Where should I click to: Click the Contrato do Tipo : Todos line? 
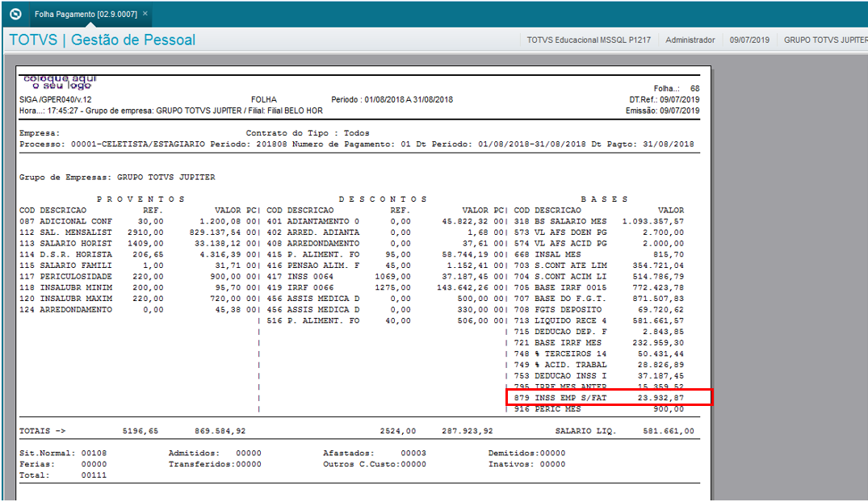pos(308,133)
